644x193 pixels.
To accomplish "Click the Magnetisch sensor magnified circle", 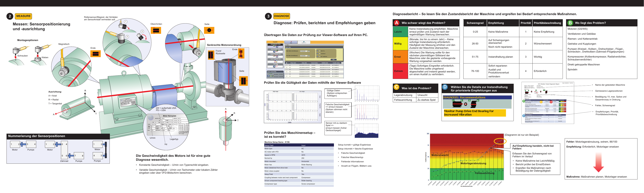I will (x=72, y=67).
